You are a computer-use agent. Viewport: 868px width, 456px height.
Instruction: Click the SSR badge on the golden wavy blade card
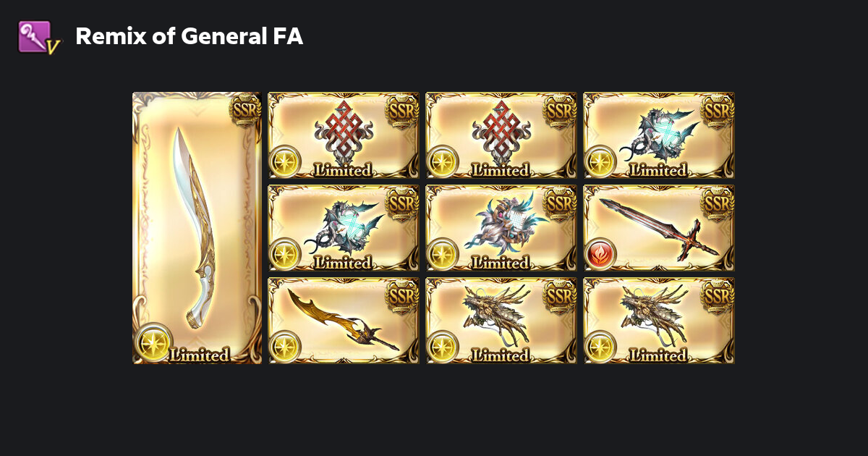[x=402, y=296]
